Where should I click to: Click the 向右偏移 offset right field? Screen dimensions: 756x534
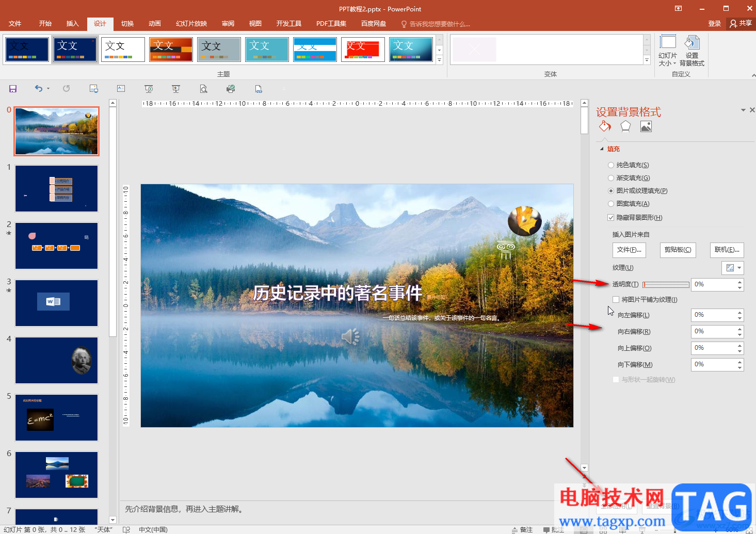coord(714,331)
